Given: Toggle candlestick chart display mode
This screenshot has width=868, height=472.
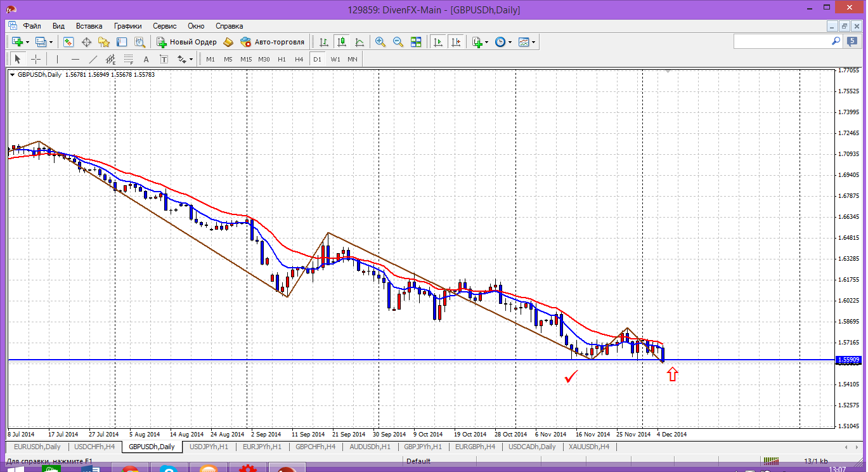Looking at the screenshot, I should [342, 42].
